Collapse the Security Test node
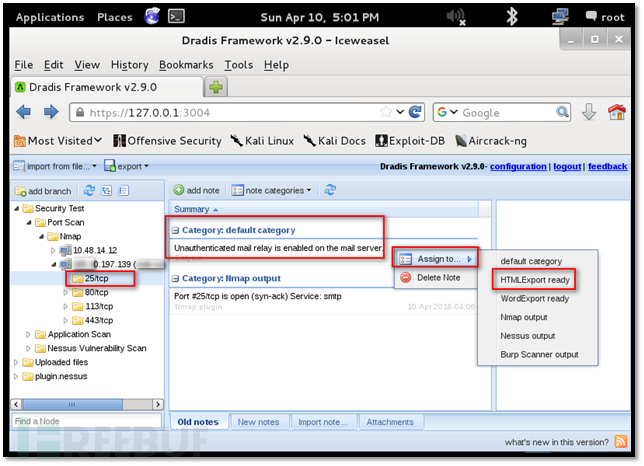The image size is (644, 466). coord(16,209)
